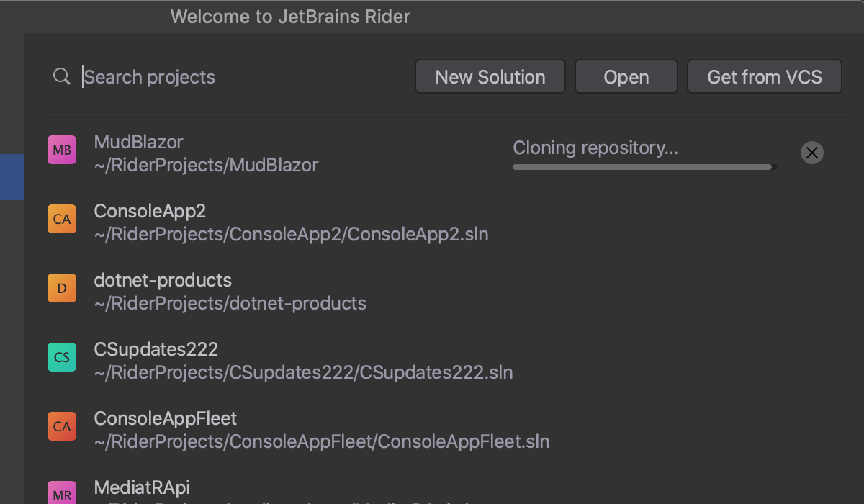Click the green CS CSupdates222 icon
The width and height of the screenshot is (864, 504).
(x=62, y=358)
